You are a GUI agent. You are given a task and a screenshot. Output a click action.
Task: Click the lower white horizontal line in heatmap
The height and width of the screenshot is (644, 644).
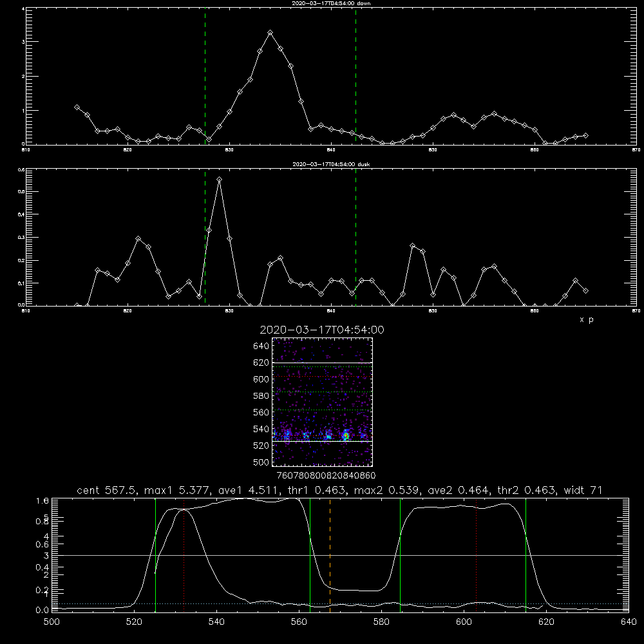[323, 442]
